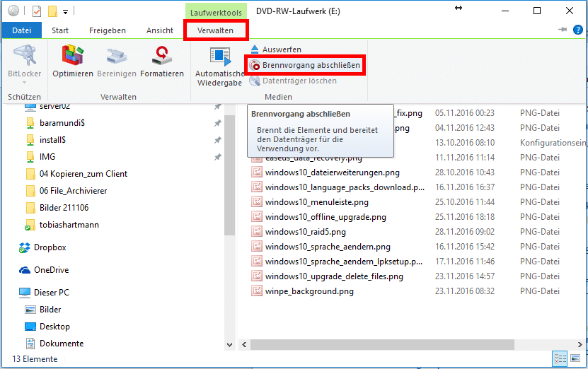The image size is (588, 369).
Task: Click the winpe_background.png file icon
Action: 257,291
